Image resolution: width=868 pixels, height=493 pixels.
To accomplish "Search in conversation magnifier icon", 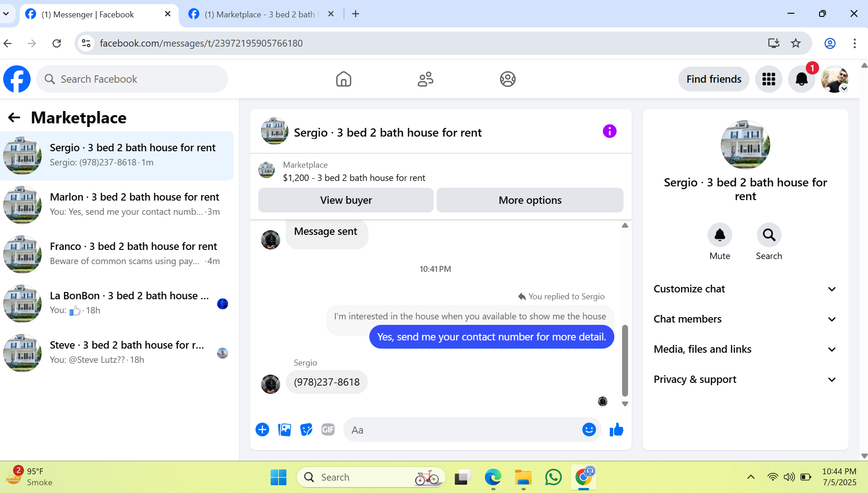I will tap(769, 235).
